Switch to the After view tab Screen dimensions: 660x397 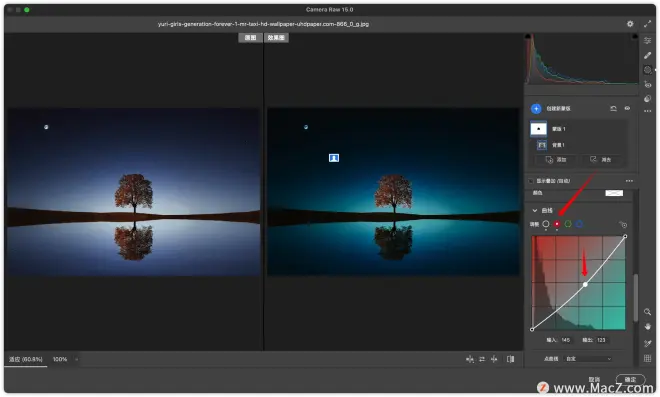click(x=276, y=37)
